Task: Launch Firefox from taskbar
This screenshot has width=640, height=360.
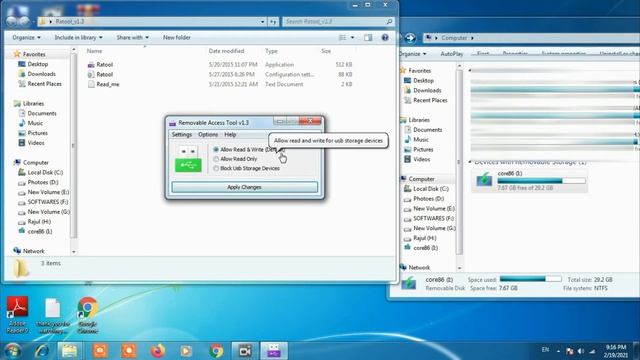Action: tap(158, 351)
